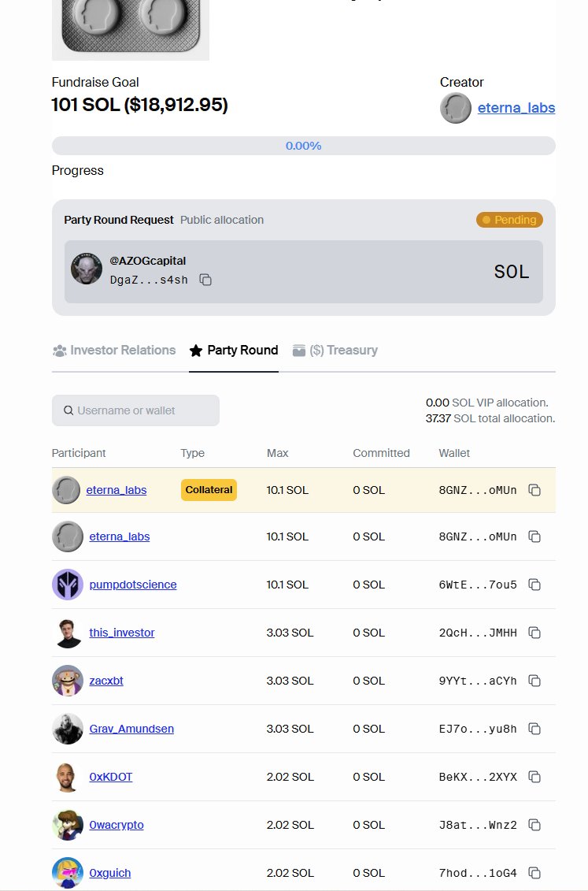Screen dimensions: 588x891
Task: Click the Public allocation label
Action: 222,220
